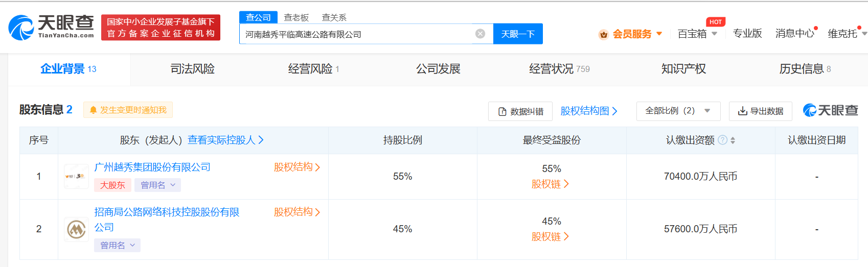Click the 会员服务 crown icon
Screen dimensions: 868x267
pos(604,34)
